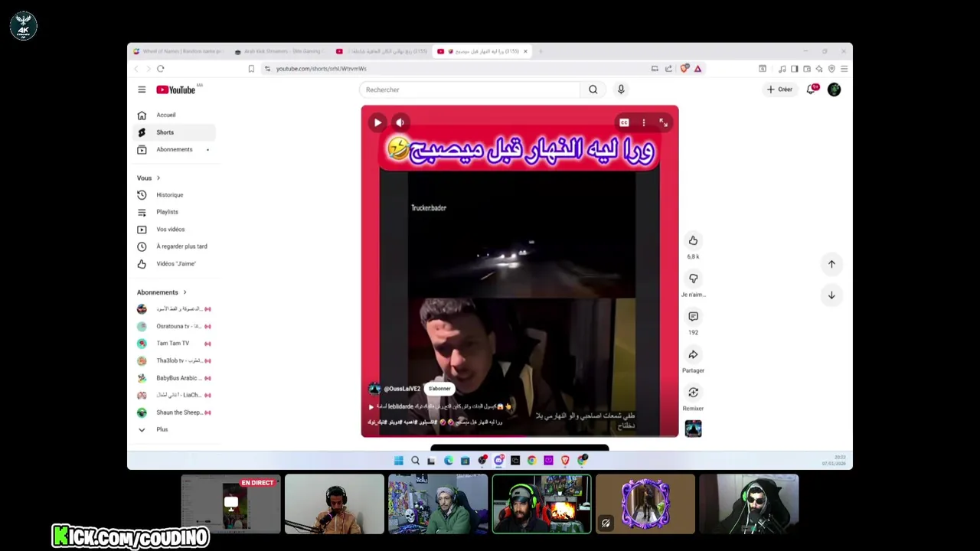Screen dimensions: 980x551
Task: Open the account avatar menu
Action: click(x=834, y=90)
